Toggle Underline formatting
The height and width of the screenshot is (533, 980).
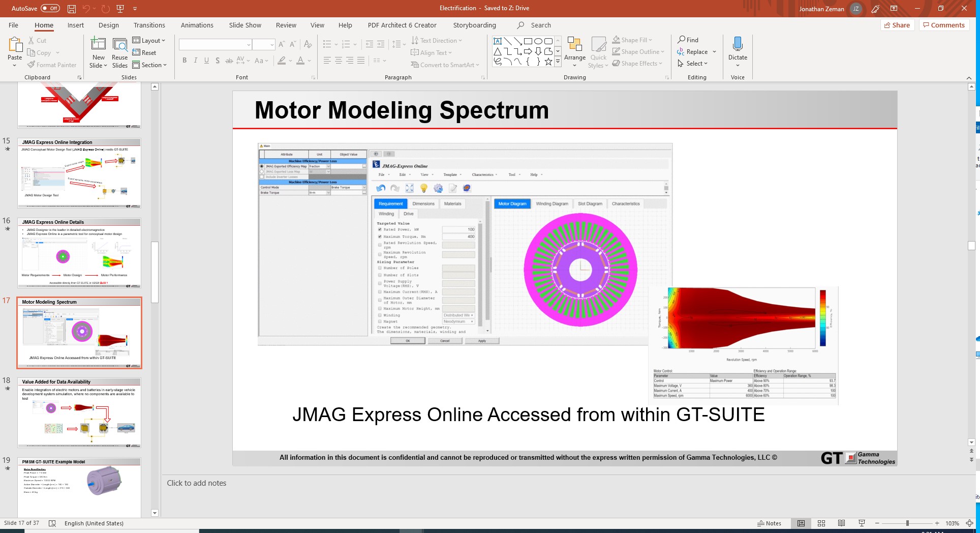pyautogui.click(x=206, y=61)
